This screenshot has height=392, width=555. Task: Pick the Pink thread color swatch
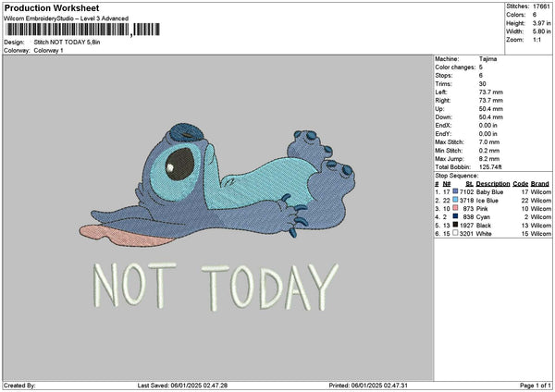457,208
